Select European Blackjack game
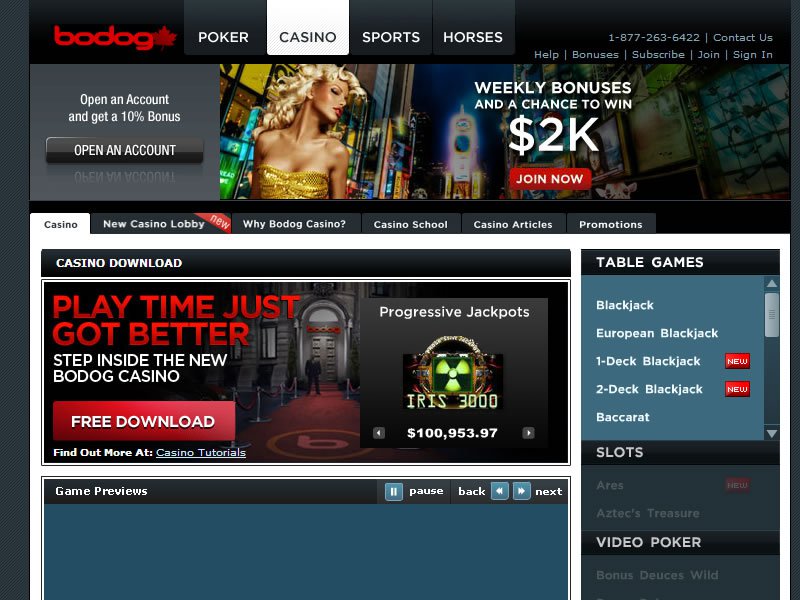 pyautogui.click(x=657, y=333)
